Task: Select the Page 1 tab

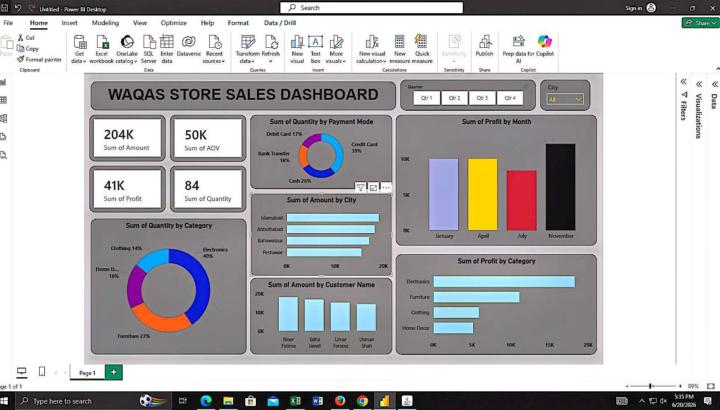Action: 87,373
